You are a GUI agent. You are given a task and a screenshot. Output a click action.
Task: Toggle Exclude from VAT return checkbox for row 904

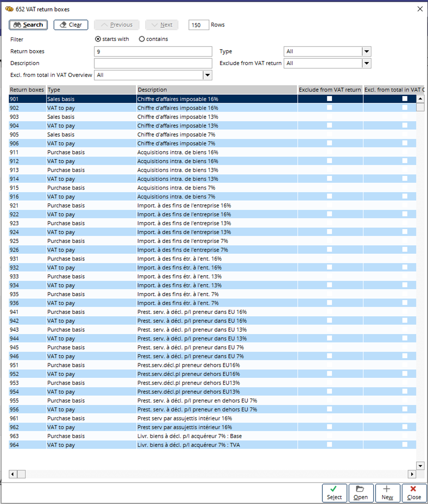[x=330, y=125]
